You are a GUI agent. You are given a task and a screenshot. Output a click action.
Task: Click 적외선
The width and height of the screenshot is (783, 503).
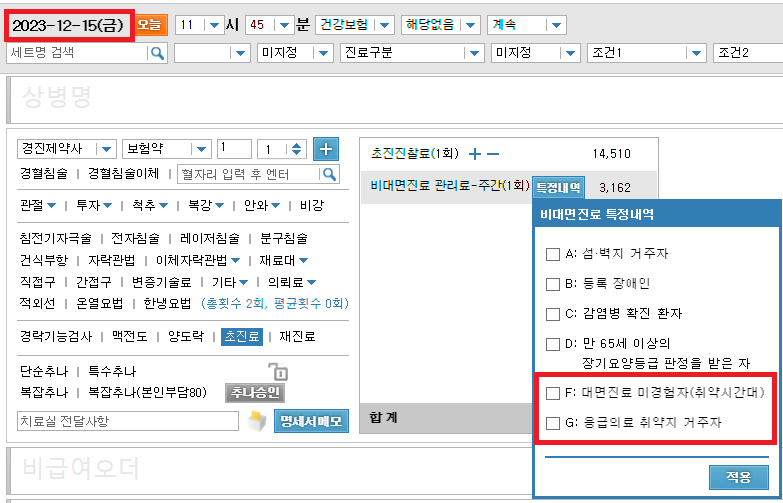37,303
